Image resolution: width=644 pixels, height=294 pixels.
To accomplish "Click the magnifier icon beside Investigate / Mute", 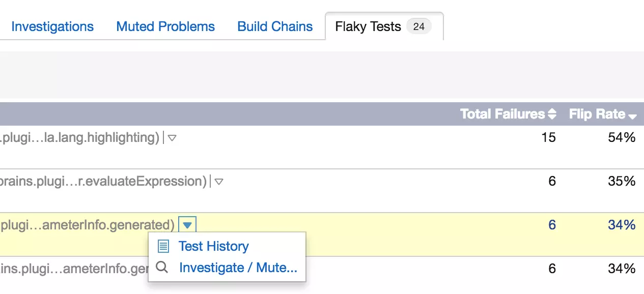I will click(162, 268).
